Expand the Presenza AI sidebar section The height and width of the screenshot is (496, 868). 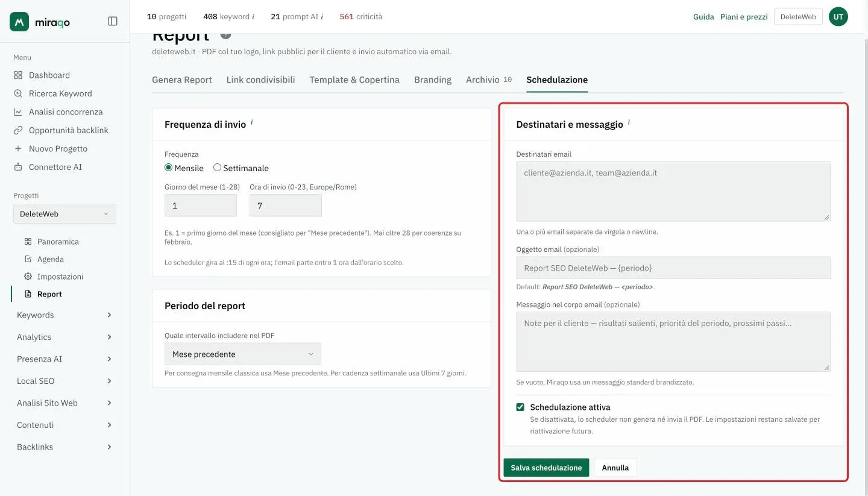click(x=64, y=359)
